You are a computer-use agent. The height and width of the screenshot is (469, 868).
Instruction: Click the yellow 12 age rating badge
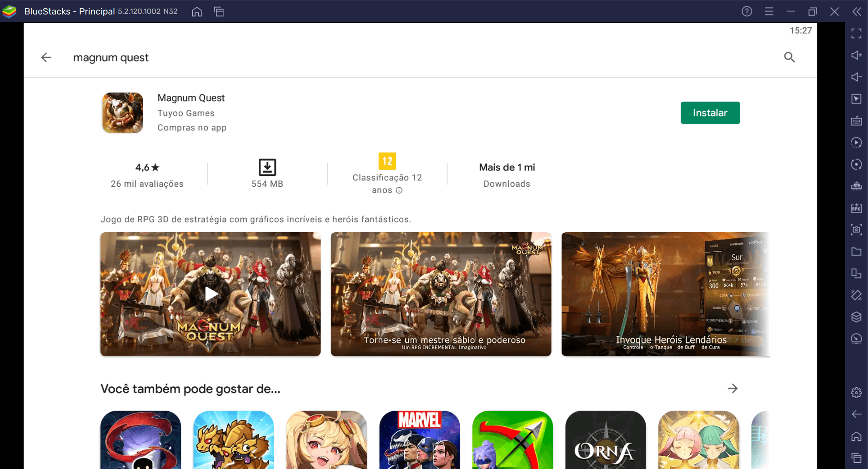tap(387, 161)
